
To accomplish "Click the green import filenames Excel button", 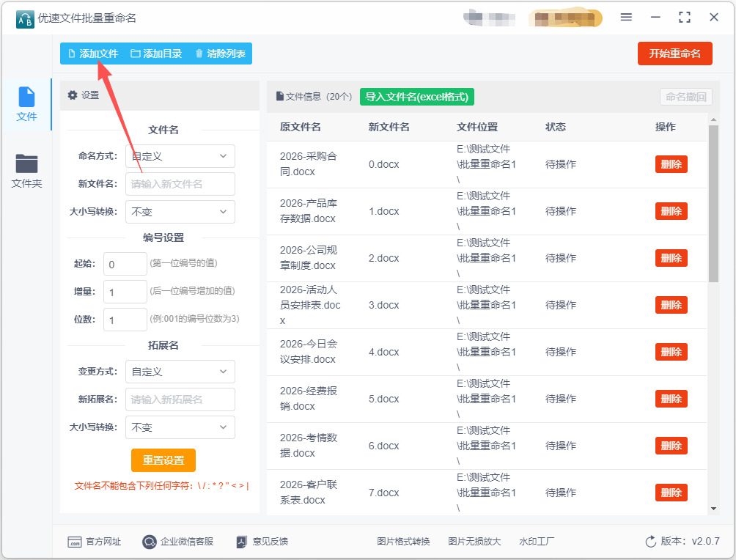I will (416, 97).
